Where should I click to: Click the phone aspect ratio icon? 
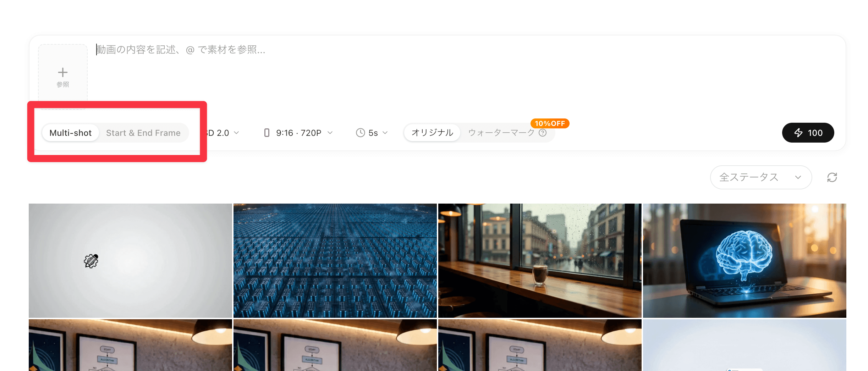coord(267,133)
